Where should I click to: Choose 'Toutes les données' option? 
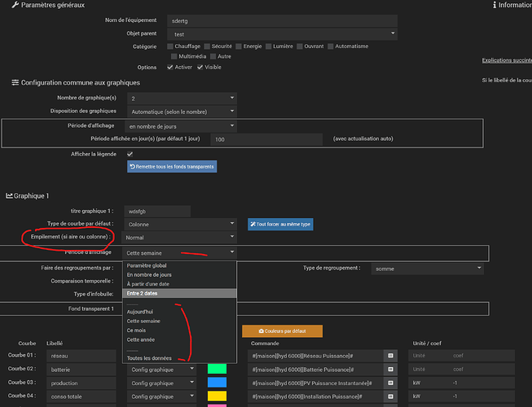point(151,358)
